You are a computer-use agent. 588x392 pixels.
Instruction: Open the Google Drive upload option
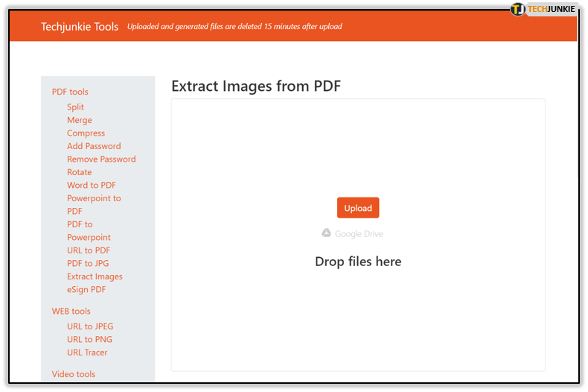pos(352,233)
